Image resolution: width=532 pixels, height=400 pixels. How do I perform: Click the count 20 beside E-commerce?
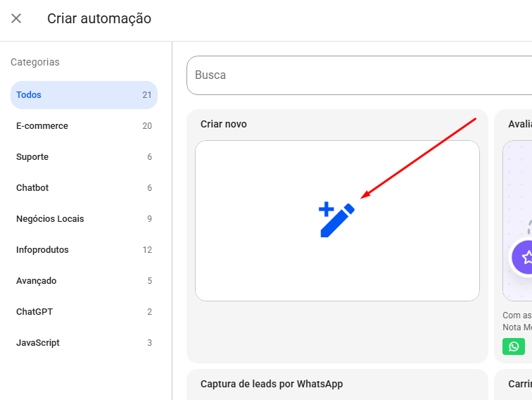point(147,126)
